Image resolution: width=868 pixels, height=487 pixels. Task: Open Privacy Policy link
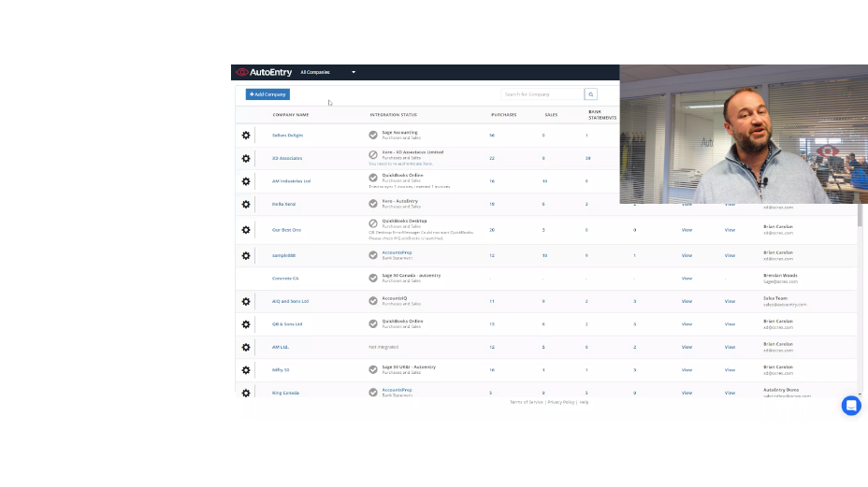click(561, 402)
